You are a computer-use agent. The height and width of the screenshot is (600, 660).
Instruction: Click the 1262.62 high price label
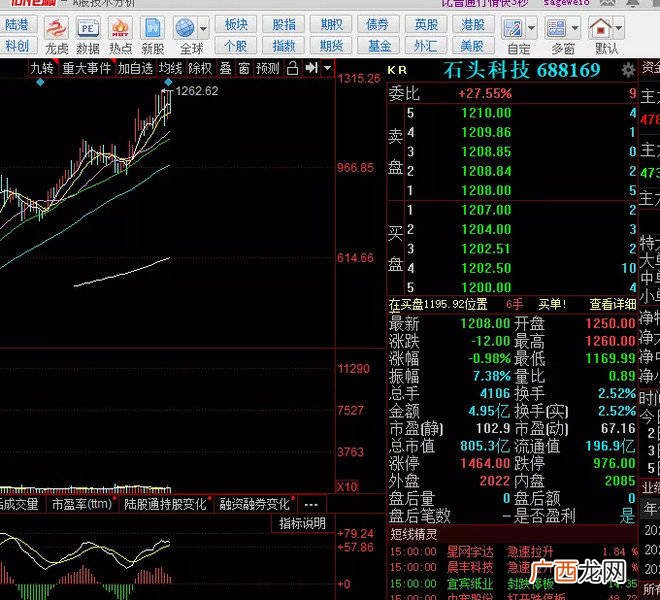[x=197, y=91]
